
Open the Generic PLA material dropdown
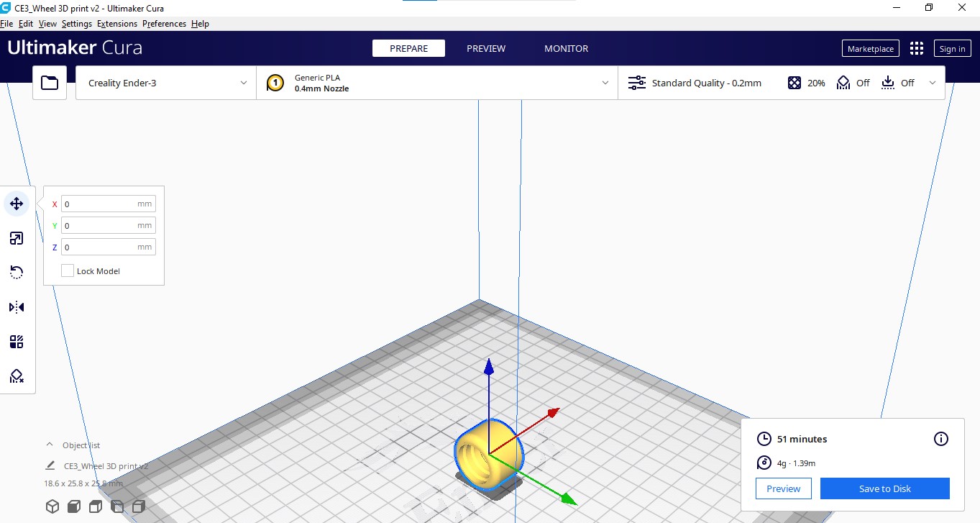tap(437, 83)
